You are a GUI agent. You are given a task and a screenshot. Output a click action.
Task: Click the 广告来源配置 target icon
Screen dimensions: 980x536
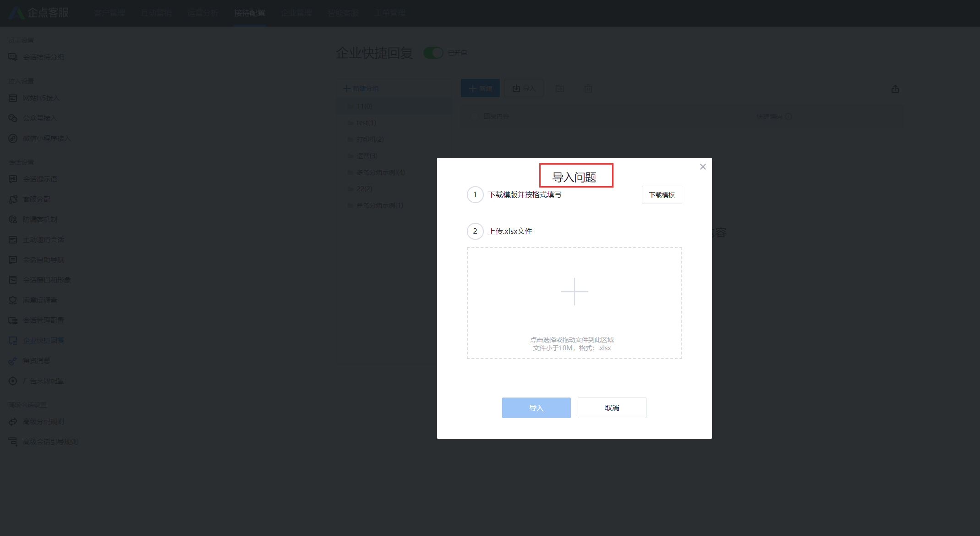(x=13, y=381)
